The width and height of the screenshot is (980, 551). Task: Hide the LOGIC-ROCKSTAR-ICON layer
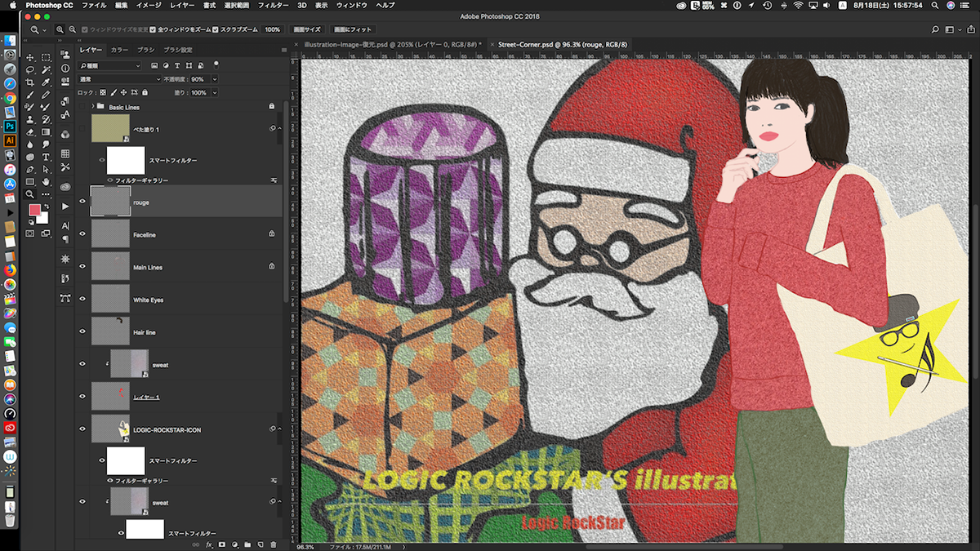(x=82, y=429)
